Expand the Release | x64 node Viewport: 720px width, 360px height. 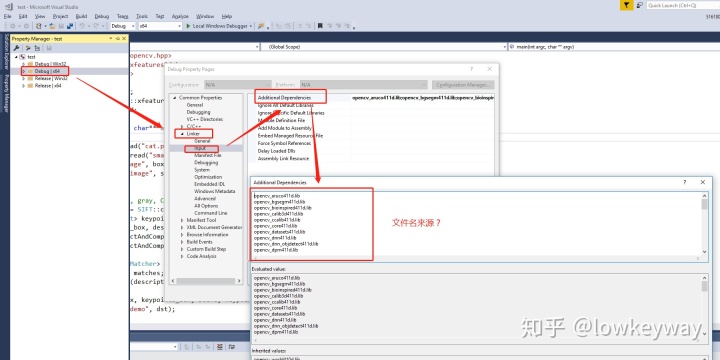pyautogui.click(x=24, y=86)
